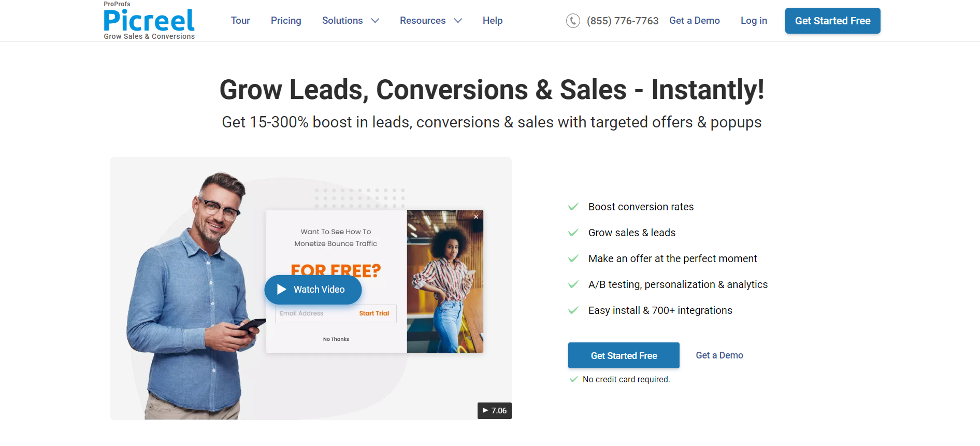The width and height of the screenshot is (980, 446).
Task: Go to the Pricing page
Action: click(x=286, y=21)
